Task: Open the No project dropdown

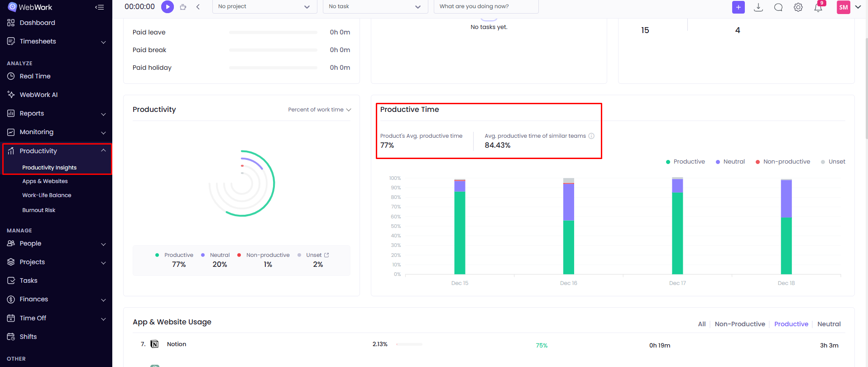Action: [x=264, y=7]
